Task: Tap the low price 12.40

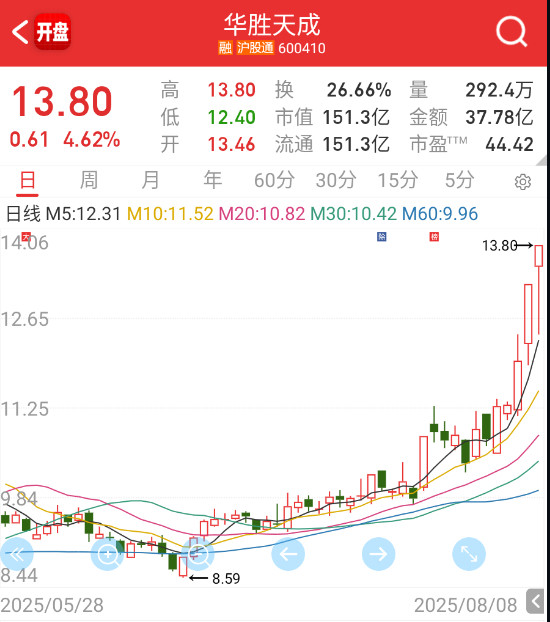Action: click(231, 117)
